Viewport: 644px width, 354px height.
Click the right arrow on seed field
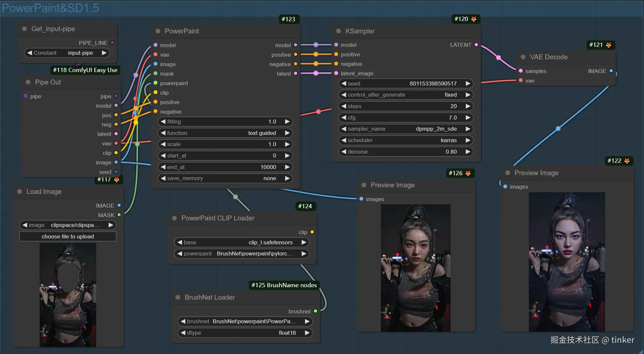tap(468, 84)
